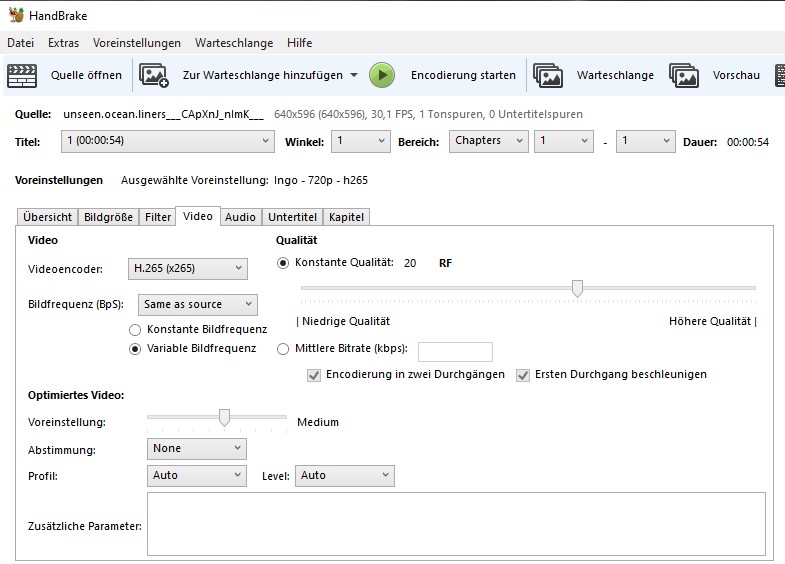The width and height of the screenshot is (785, 564).
Task: Click the Medium preset label
Action: (x=318, y=422)
